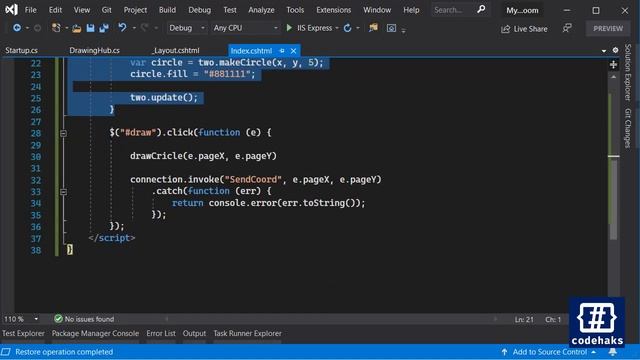The height and width of the screenshot is (360, 640).
Task: Save the current file with the disk icon
Action: click(x=90, y=28)
